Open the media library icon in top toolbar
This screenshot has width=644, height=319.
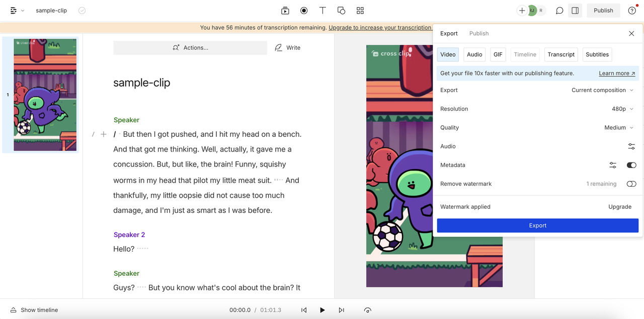[x=285, y=11]
